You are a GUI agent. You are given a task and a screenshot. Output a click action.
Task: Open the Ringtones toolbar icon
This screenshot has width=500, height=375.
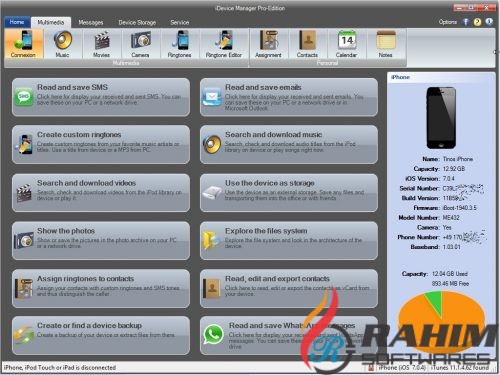click(x=180, y=44)
